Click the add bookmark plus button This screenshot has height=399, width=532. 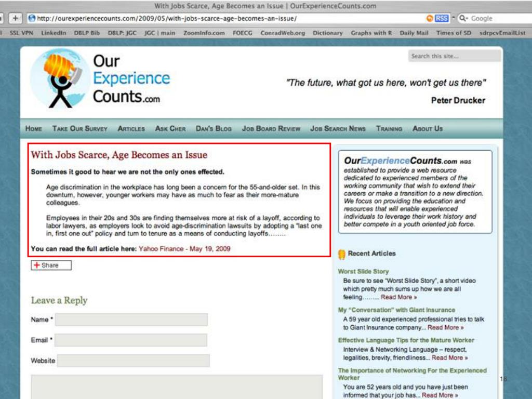(x=15, y=18)
